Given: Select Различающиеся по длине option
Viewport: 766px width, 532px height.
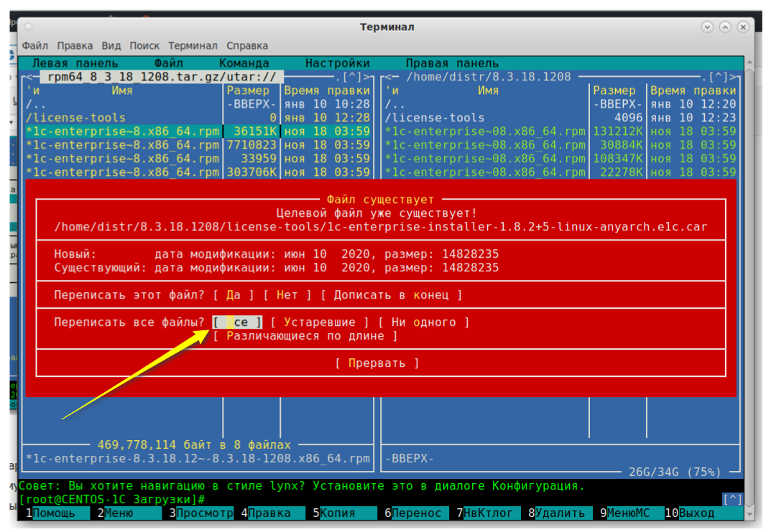Looking at the screenshot, I should (305, 336).
